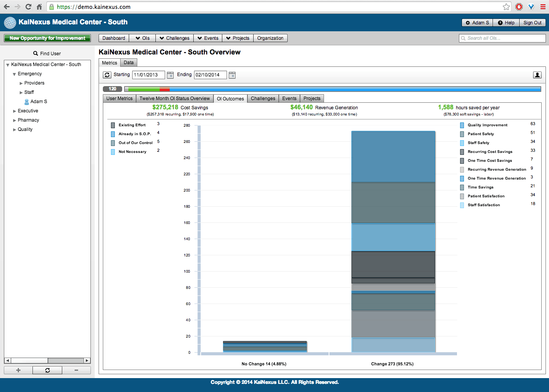
Task: Expand the Pharmacy tree node
Action: [15, 120]
